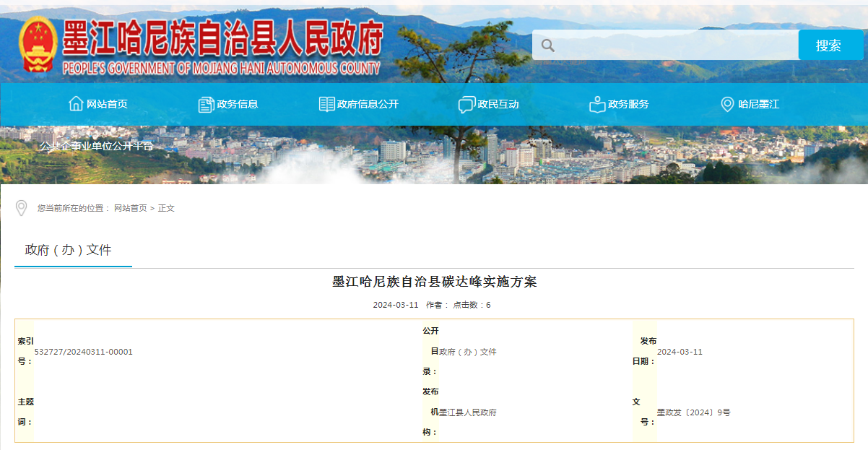Click the 文号 label cell
The image size is (868, 450).
645,412
